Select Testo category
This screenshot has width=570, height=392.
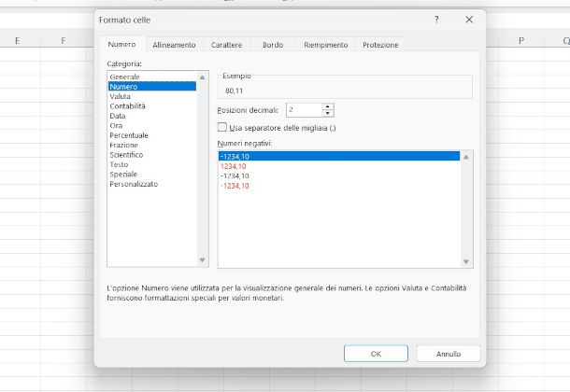[x=152, y=164]
